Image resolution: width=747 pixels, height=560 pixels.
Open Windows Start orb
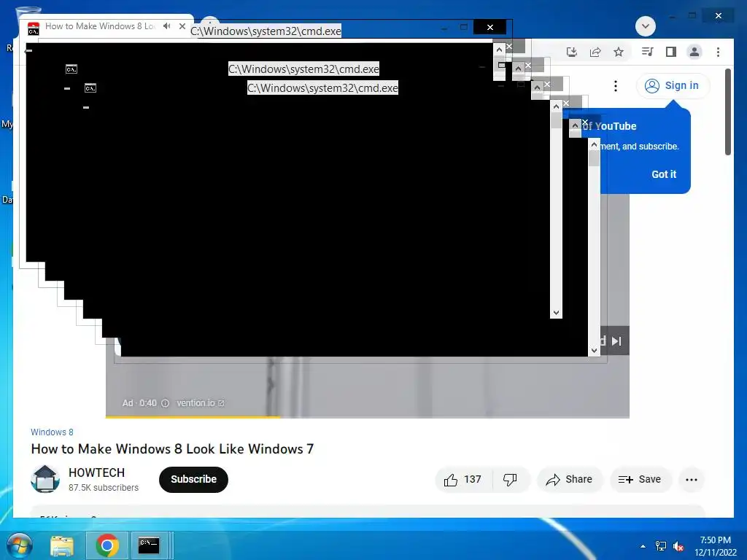point(20,545)
